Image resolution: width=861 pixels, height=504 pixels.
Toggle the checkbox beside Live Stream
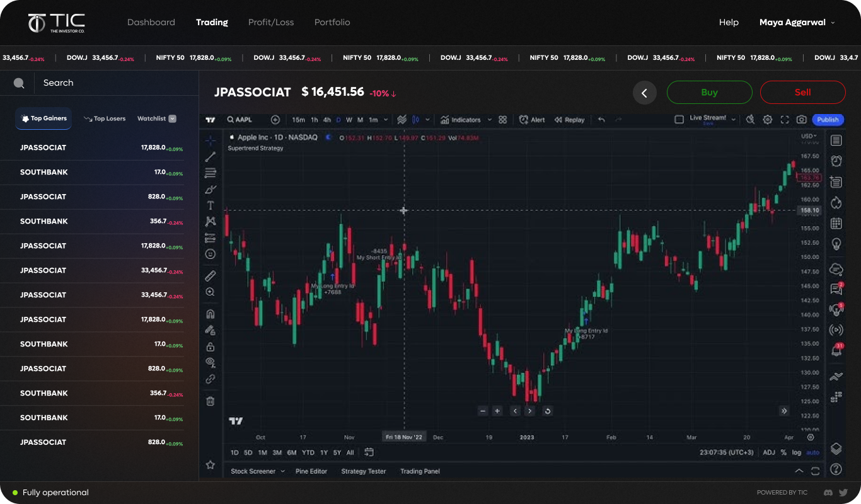679,120
